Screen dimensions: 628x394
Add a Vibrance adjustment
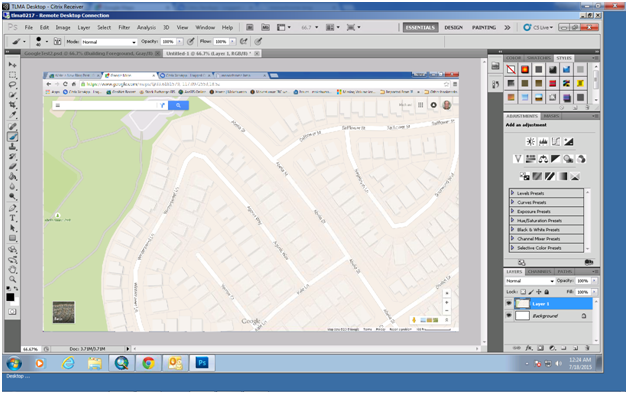(x=518, y=159)
